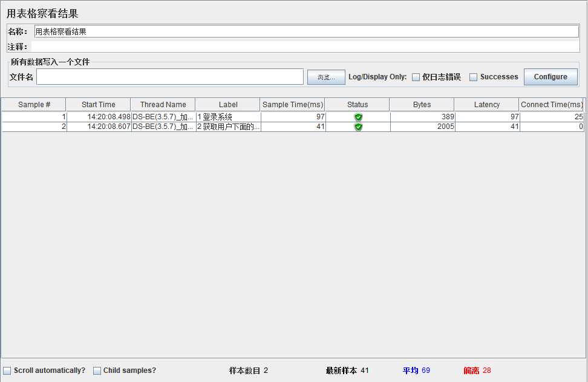This screenshot has width=588, height=382.
Task: Click Connect Time value 25
Action: (x=552, y=117)
